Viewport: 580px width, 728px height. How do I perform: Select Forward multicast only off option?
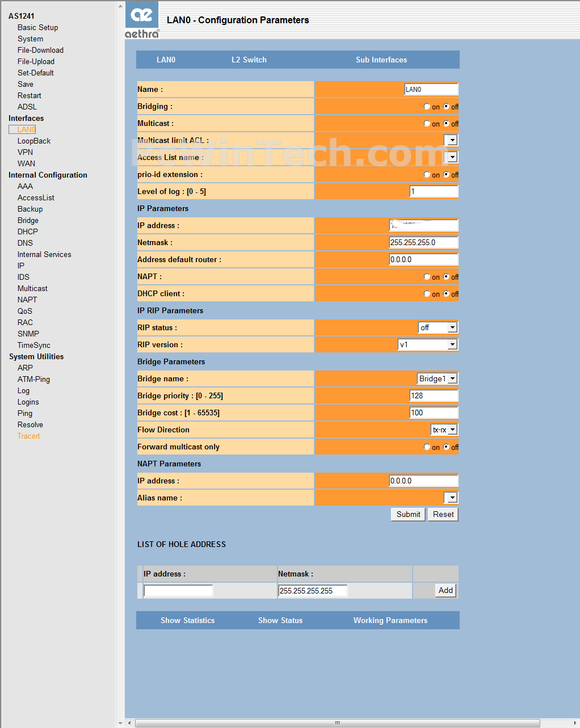tap(446, 447)
